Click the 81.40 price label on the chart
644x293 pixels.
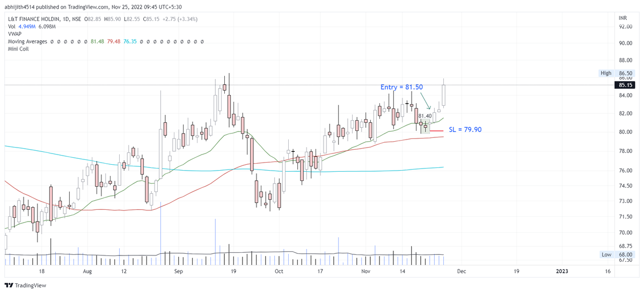coord(425,116)
